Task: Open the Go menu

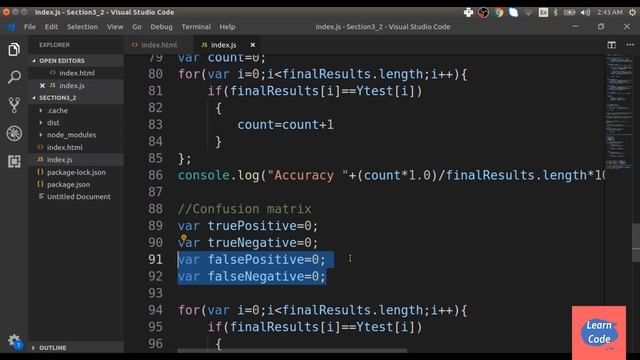Action: 137,27
